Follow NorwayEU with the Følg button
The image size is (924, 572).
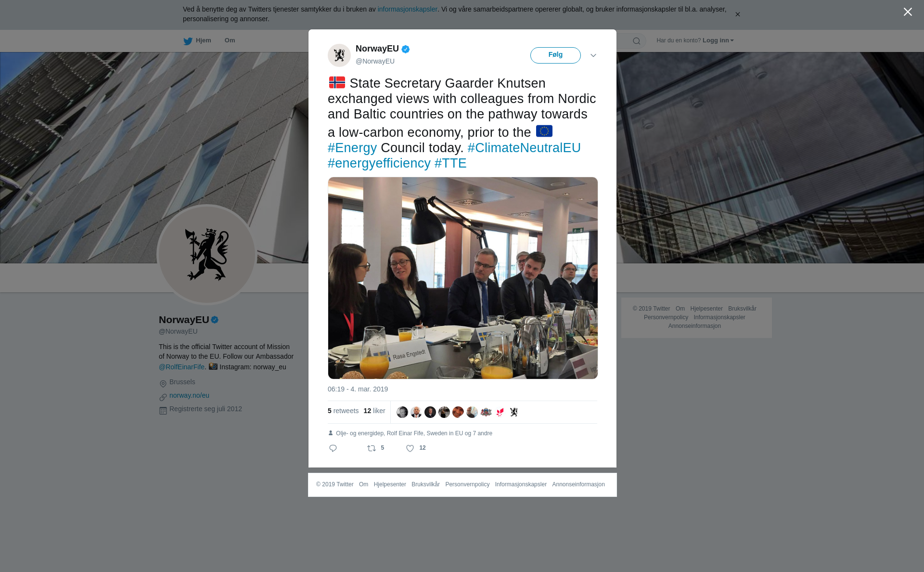pos(555,55)
